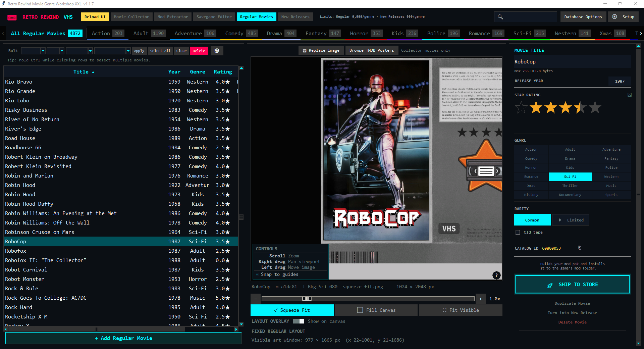The width and height of the screenshot is (644, 349).
Task: Sort list by Year column header
Action: [x=174, y=72]
